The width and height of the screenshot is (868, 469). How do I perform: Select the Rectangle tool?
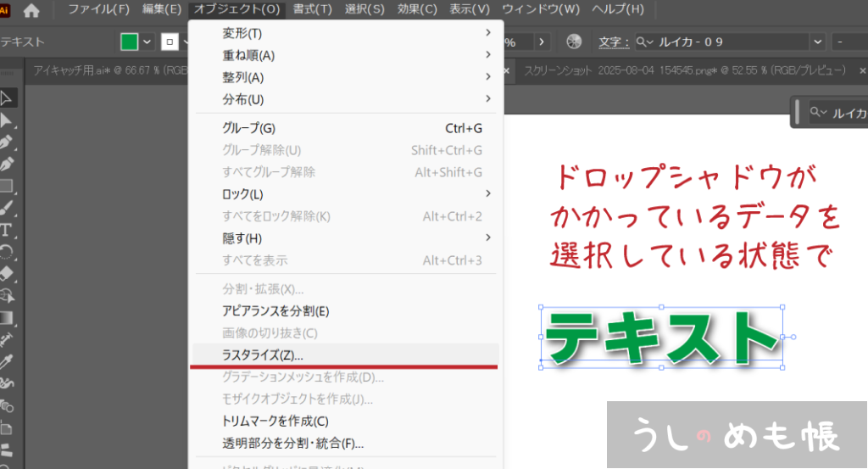click(x=7, y=186)
